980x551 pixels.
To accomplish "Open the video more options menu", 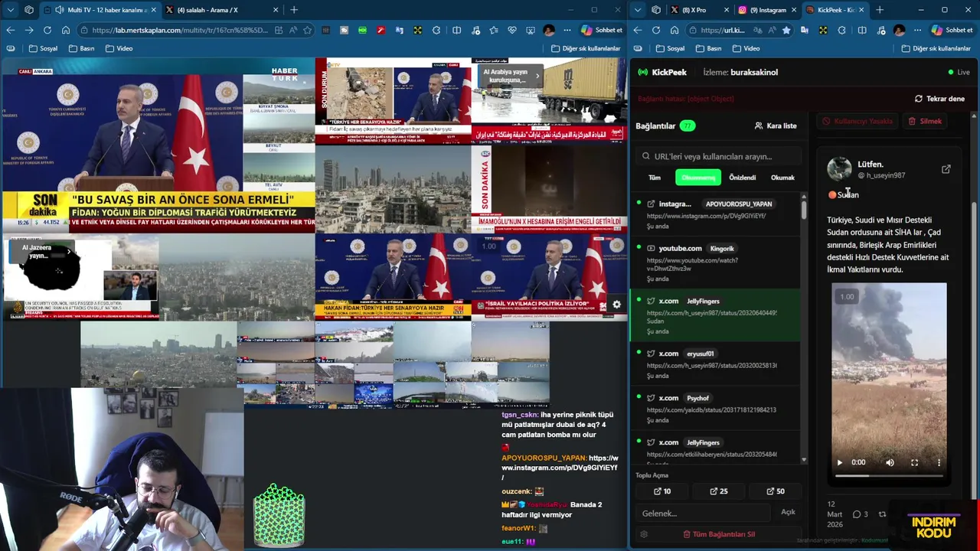I will click(x=939, y=462).
